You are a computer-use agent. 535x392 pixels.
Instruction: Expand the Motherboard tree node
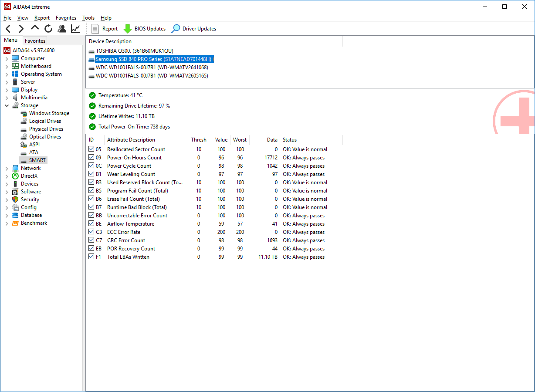click(x=7, y=66)
